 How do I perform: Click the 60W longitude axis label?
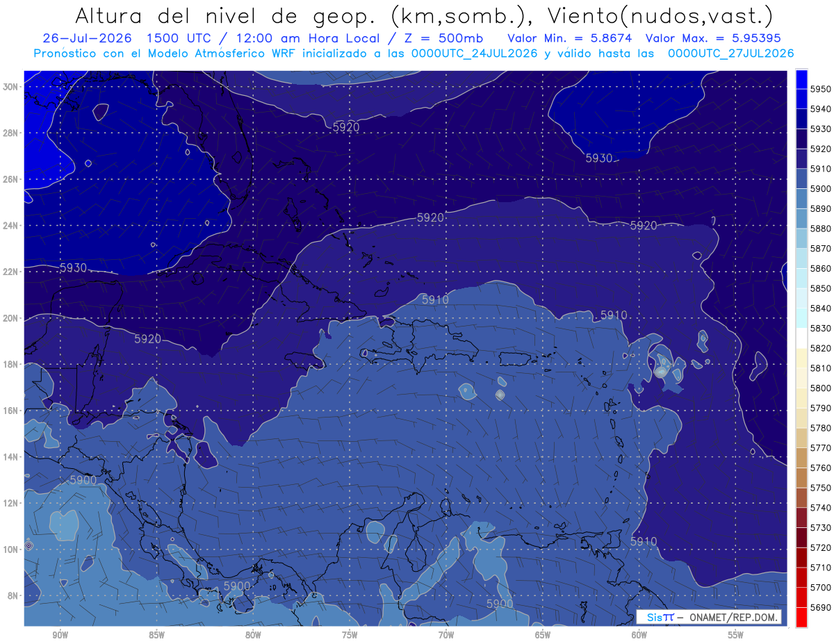click(x=639, y=635)
